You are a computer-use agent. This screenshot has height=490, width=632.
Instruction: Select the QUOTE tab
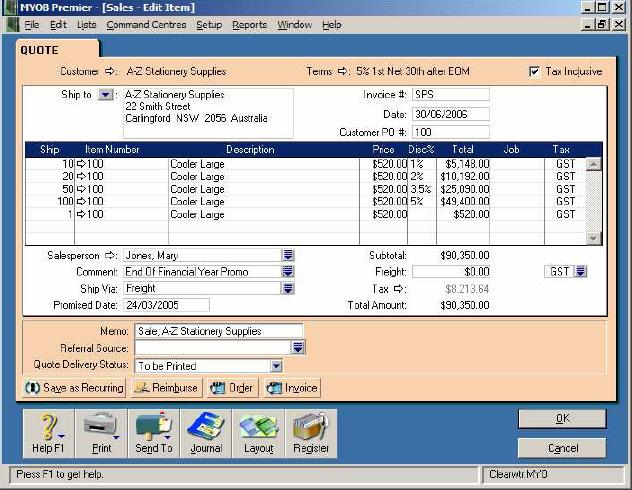click(57, 50)
